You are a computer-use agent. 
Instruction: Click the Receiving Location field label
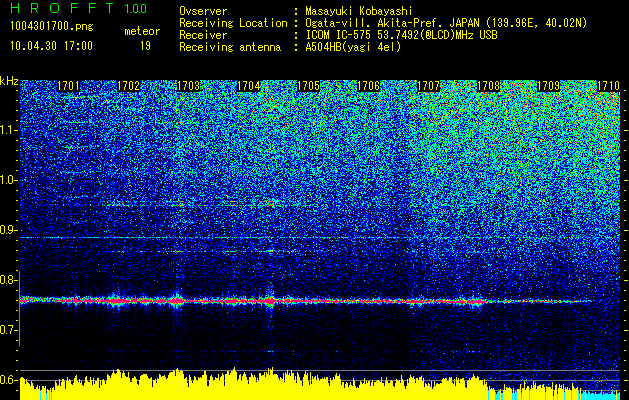click(x=233, y=23)
